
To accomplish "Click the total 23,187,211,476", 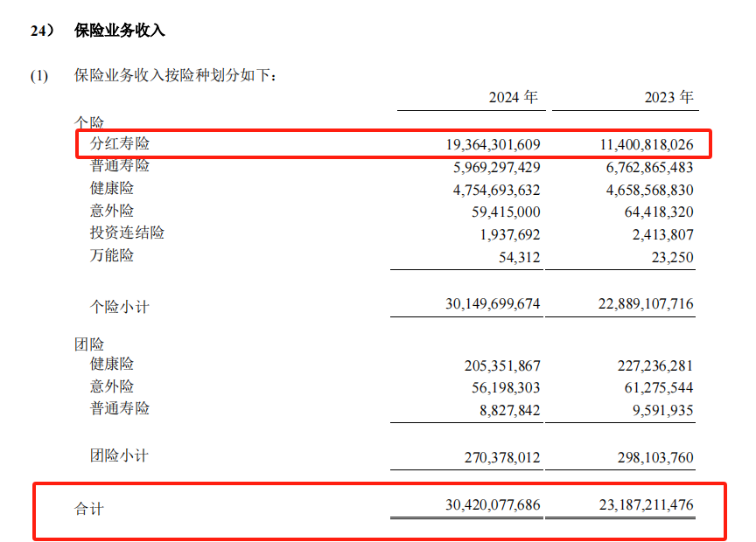I will 647,505.
